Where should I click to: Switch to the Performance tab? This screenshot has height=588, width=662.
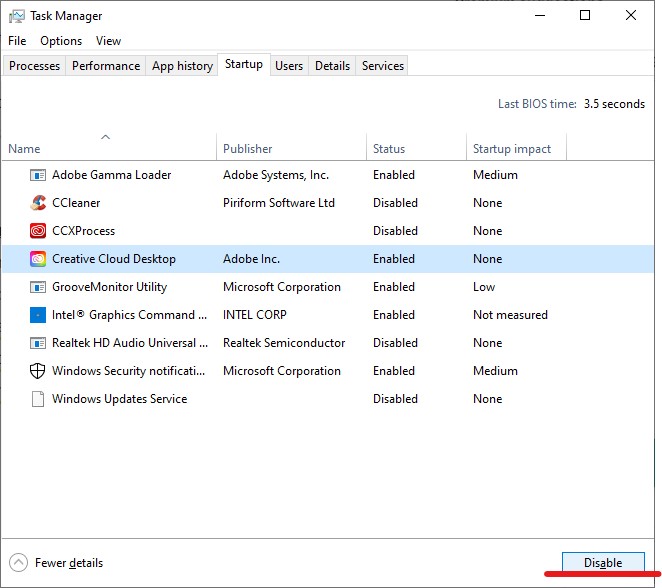[x=106, y=66]
